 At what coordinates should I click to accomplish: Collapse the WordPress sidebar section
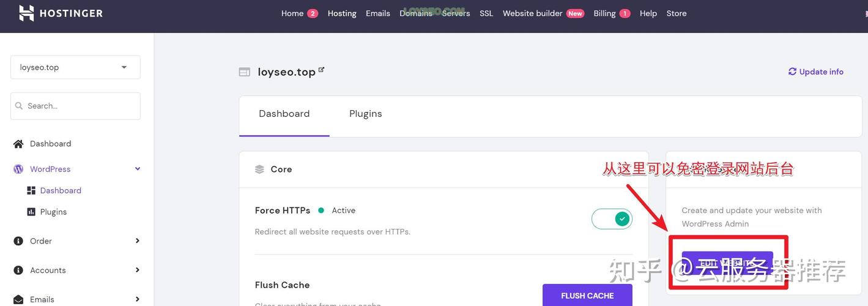(138, 169)
